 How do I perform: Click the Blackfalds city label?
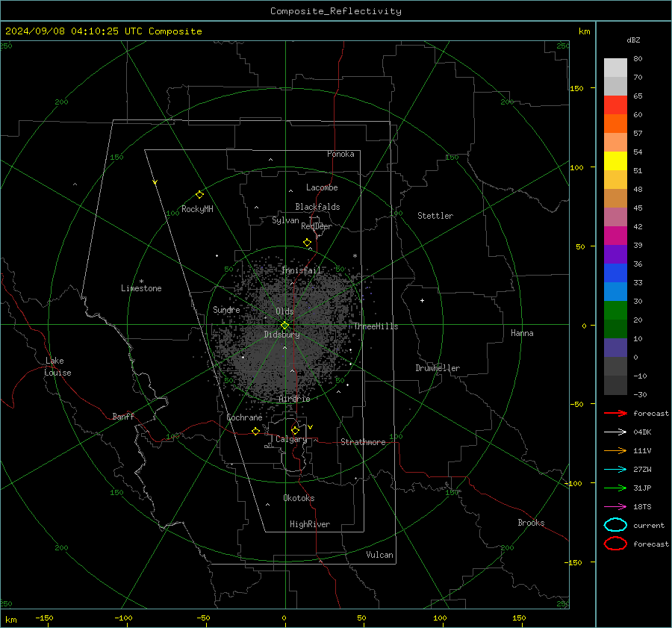click(317, 207)
